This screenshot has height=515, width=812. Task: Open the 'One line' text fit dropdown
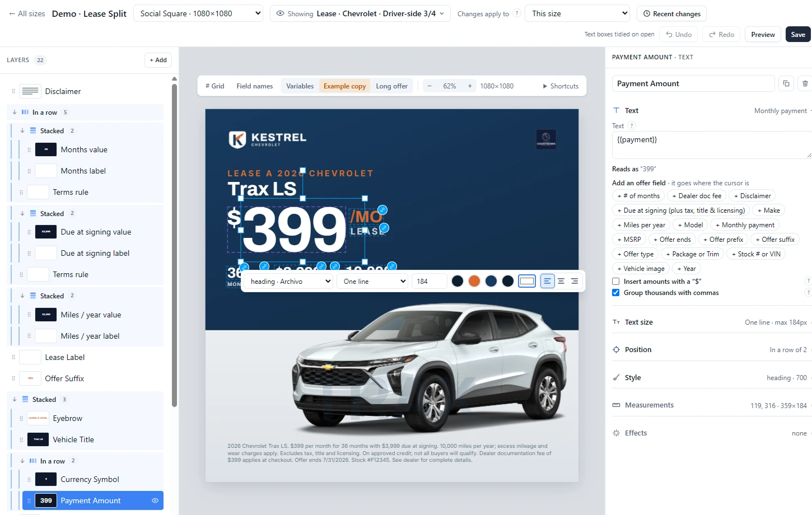click(372, 281)
